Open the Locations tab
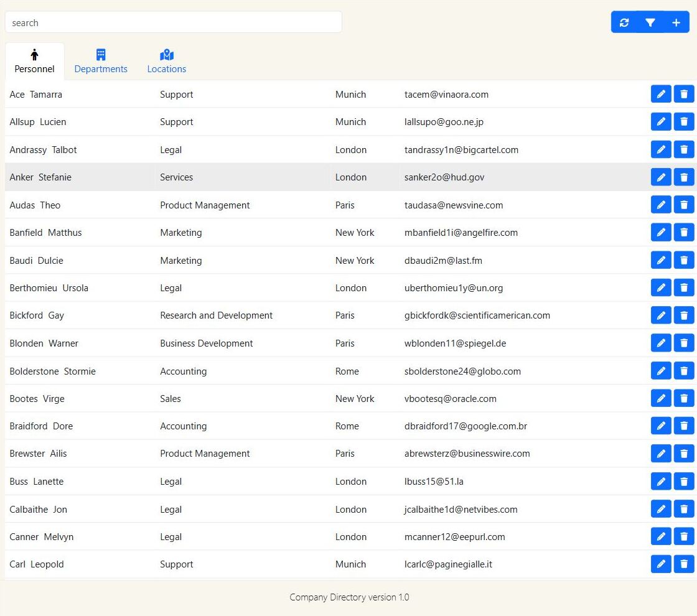 point(166,60)
